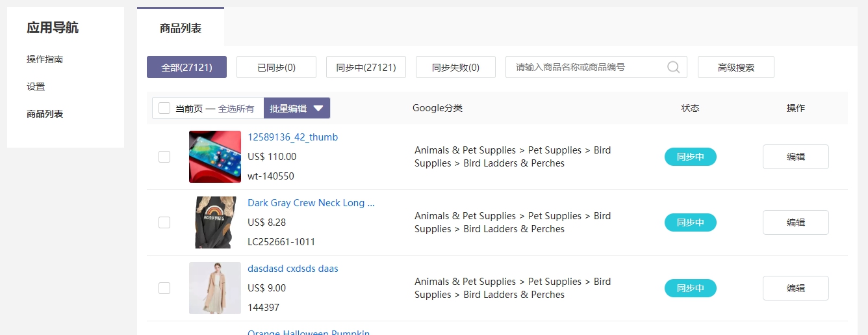
Task: View the dark gray sweater thumbnail
Action: tap(215, 222)
